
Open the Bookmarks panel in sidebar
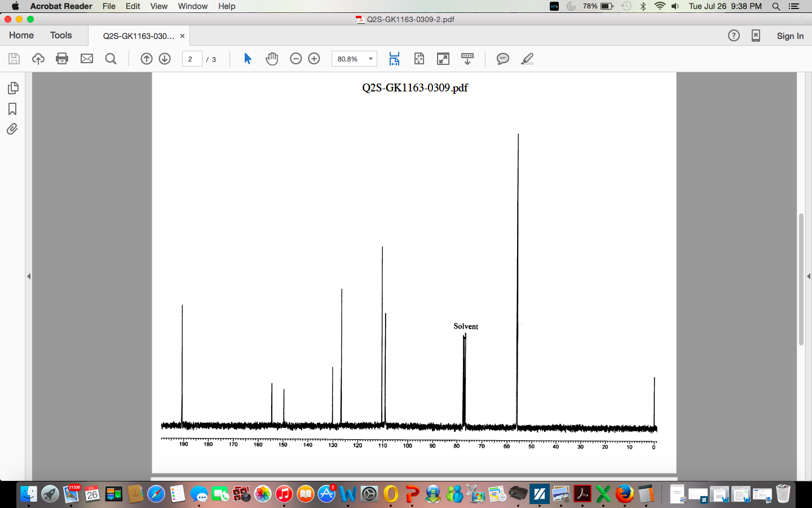12,109
